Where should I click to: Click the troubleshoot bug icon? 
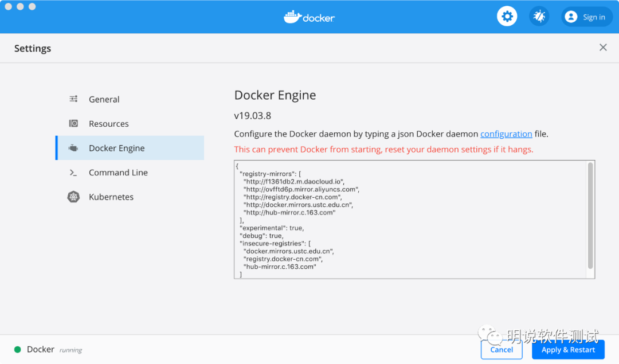tap(539, 17)
